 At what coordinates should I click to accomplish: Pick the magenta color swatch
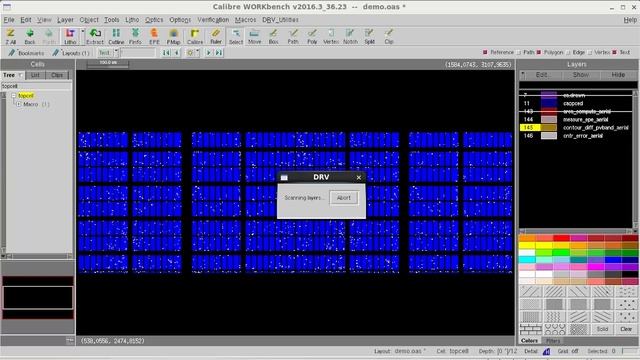596,267
